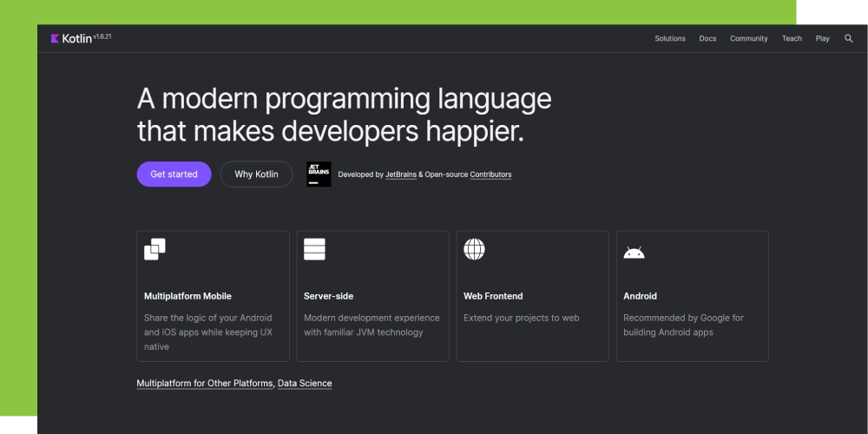Open Multiplatform for Other Platforms link

tap(205, 383)
